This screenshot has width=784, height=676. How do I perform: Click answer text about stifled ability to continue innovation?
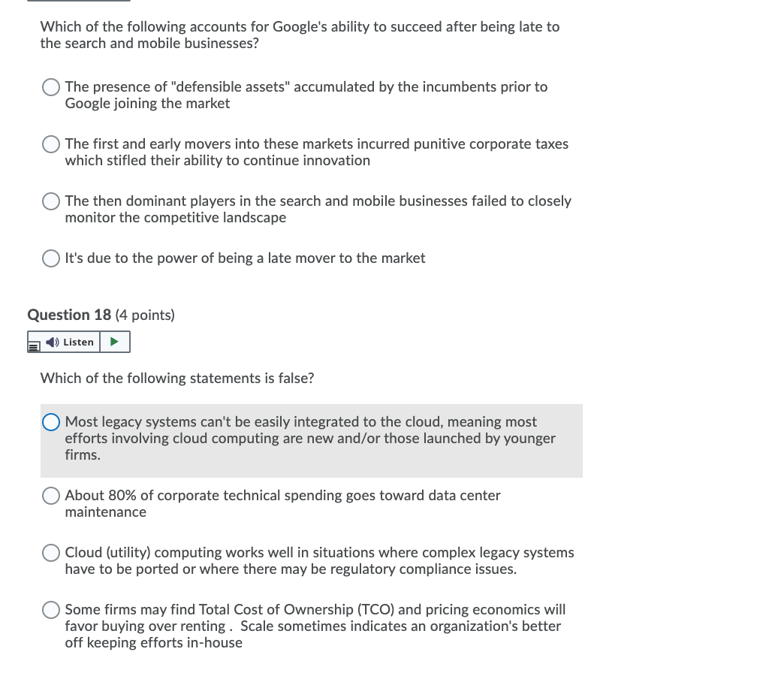point(316,152)
